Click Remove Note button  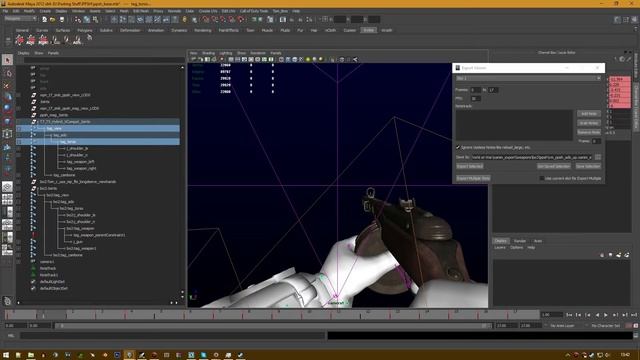pyautogui.click(x=589, y=132)
